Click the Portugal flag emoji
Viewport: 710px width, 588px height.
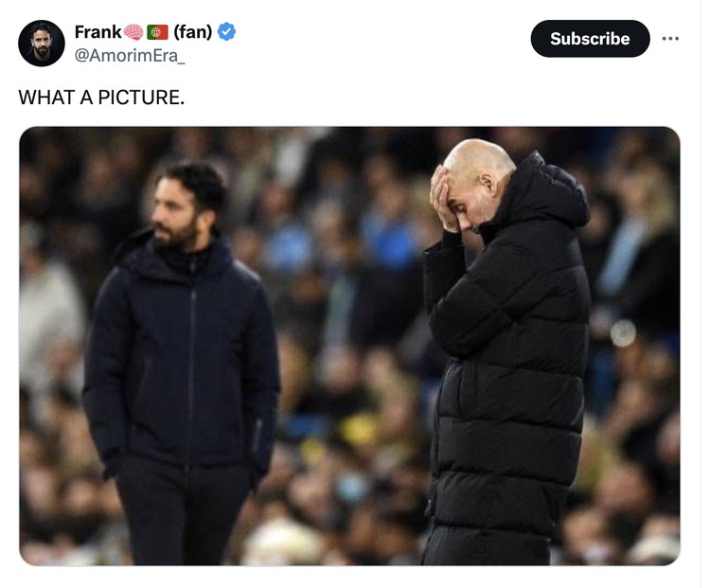pyautogui.click(x=157, y=32)
